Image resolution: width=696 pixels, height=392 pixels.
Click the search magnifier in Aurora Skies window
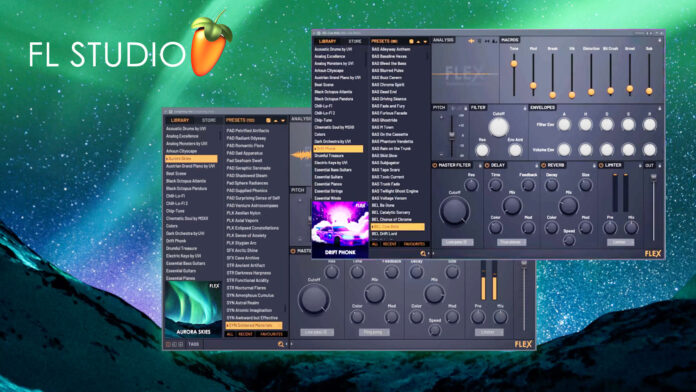tap(281, 344)
